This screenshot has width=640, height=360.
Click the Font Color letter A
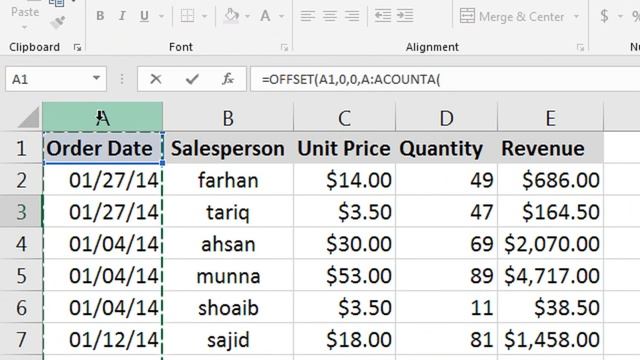coord(265,16)
